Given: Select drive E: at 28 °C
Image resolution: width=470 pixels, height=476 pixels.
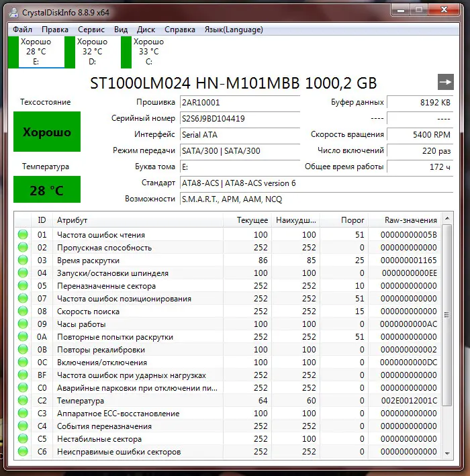Looking at the screenshot, I should point(36,52).
